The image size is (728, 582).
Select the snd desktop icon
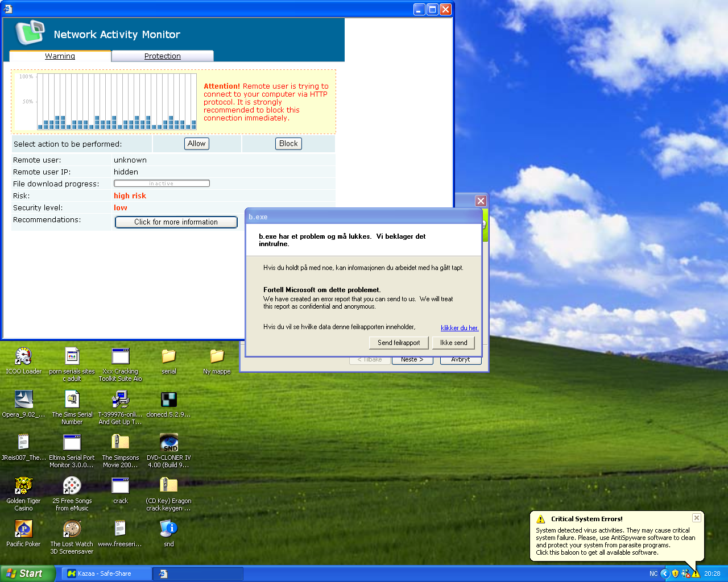pyautogui.click(x=169, y=534)
